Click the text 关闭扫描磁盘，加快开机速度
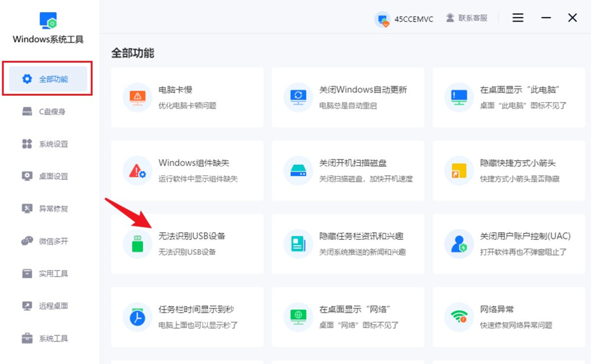The width and height of the screenshot is (591, 364). coord(366,179)
